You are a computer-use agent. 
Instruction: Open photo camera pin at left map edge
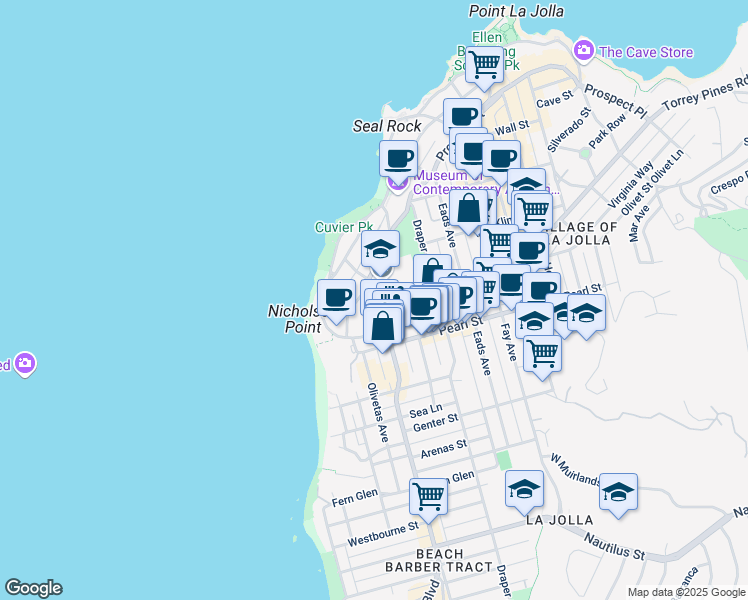pyautogui.click(x=25, y=364)
